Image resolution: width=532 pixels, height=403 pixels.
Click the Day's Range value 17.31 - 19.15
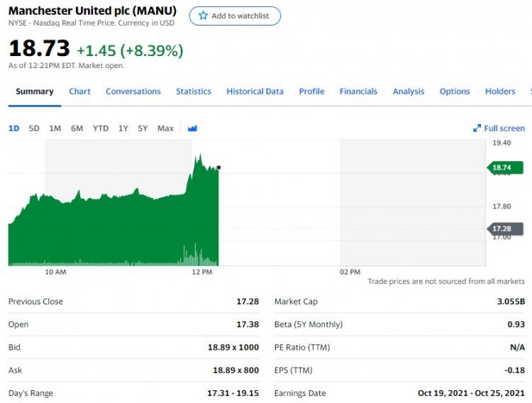tap(233, 393)
